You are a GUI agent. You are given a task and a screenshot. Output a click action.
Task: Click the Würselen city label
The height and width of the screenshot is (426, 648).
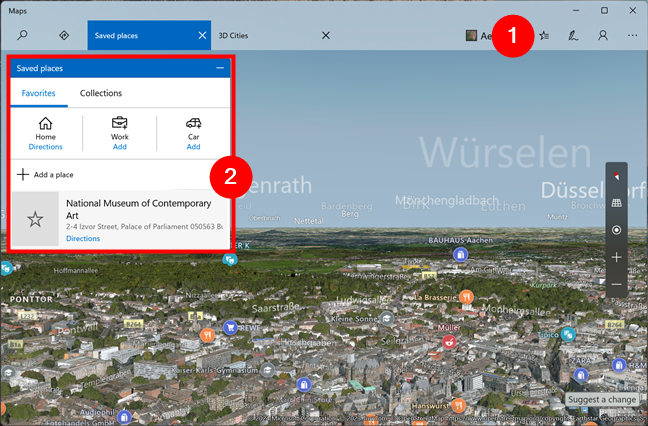pos(505,153)
